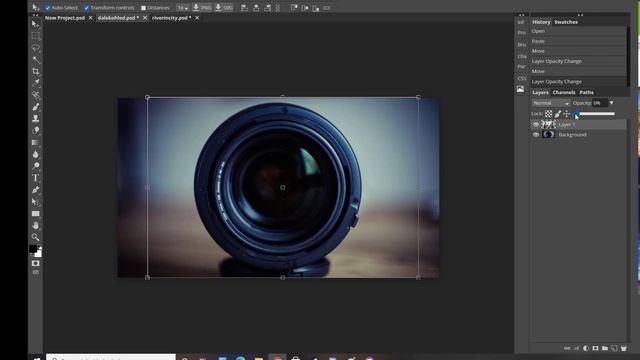Select the Rectangle shape tool

click(36, 213)
